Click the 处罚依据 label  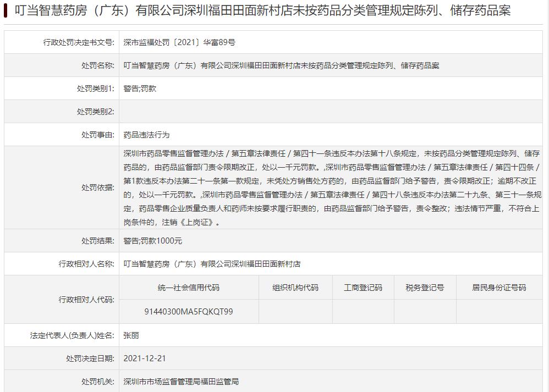tap(98, 187)
